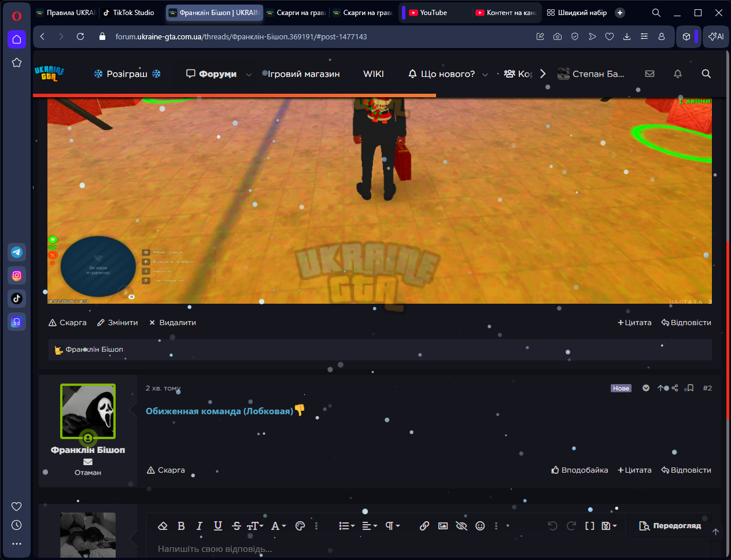731x560 pixels.
Task: Open the browser downloads icon
Action: point(627,36)
